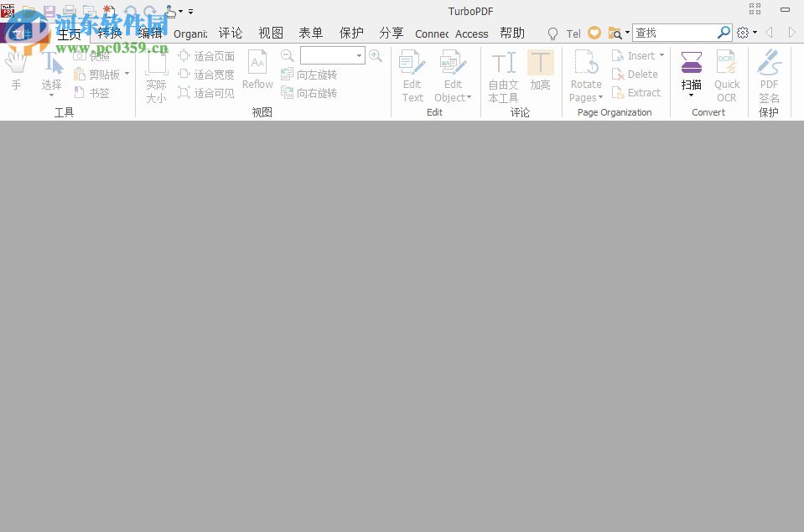Rotate the view left with 向左旋转

point(309,74)
